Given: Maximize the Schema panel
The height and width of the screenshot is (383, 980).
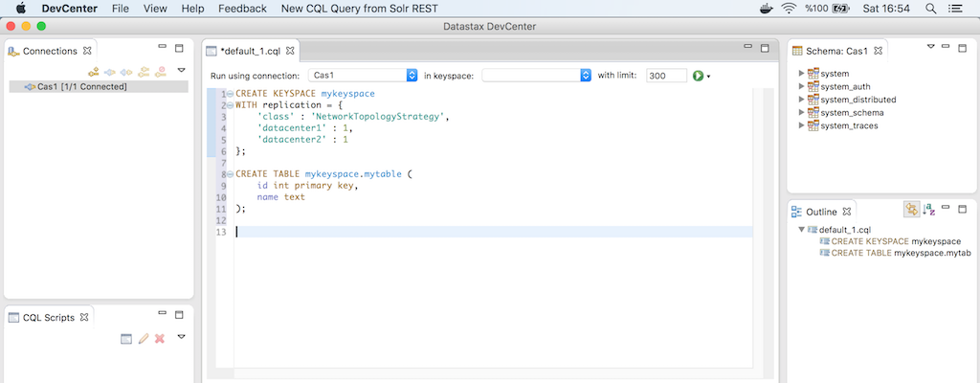Looking at the screenshot, I should point(963,48).
